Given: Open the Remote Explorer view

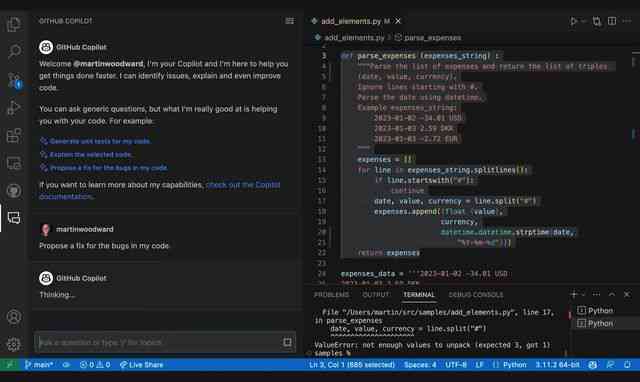Looking at the screenshot, I should (14, 163).
